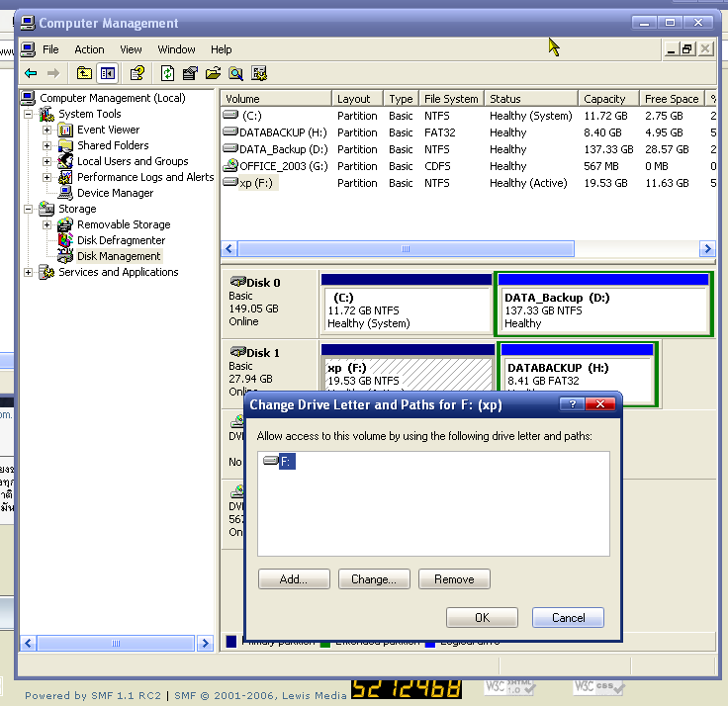Click the Explore magnifier toolbar icon
Viewport: 728px width, 706px height.
[235, 73]
